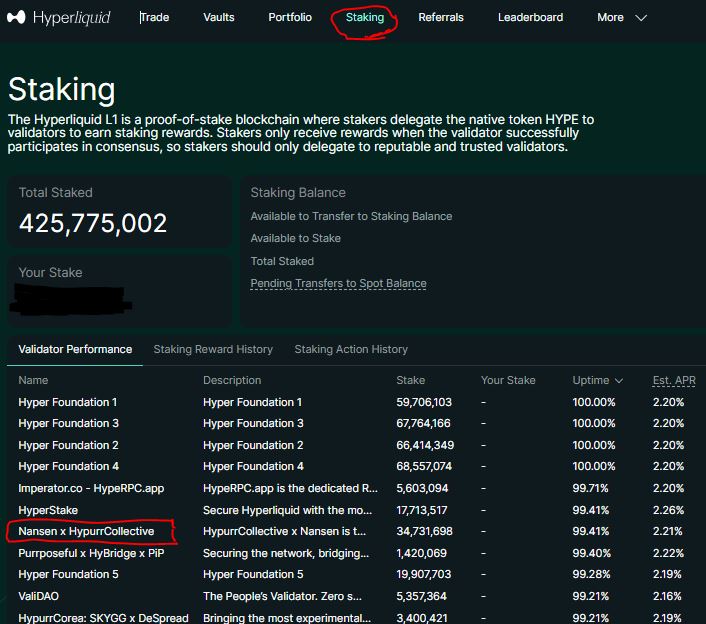The width and height of the screenshot is (706, 624).
Task: View the Leaderboard page
Action: [530, 18]
